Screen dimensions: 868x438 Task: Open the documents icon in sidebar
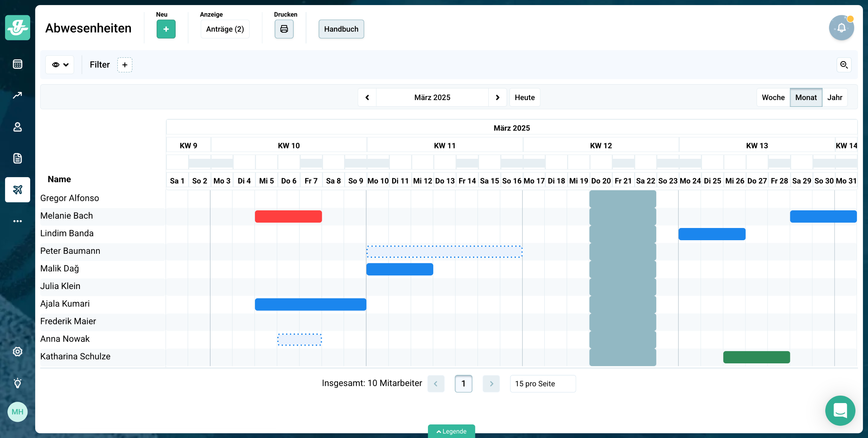[x=17, y=158]
